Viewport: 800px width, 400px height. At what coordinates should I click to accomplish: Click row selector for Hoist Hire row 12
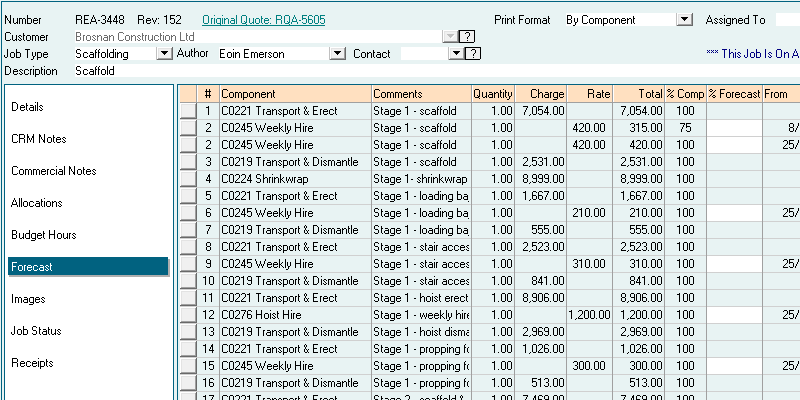pyautogui.click(x=188, y=315)
